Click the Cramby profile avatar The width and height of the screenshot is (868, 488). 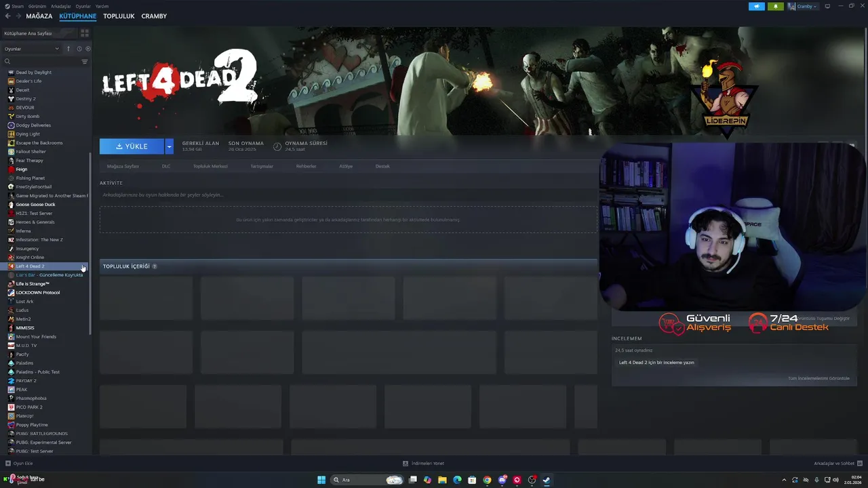pos(791,6)
